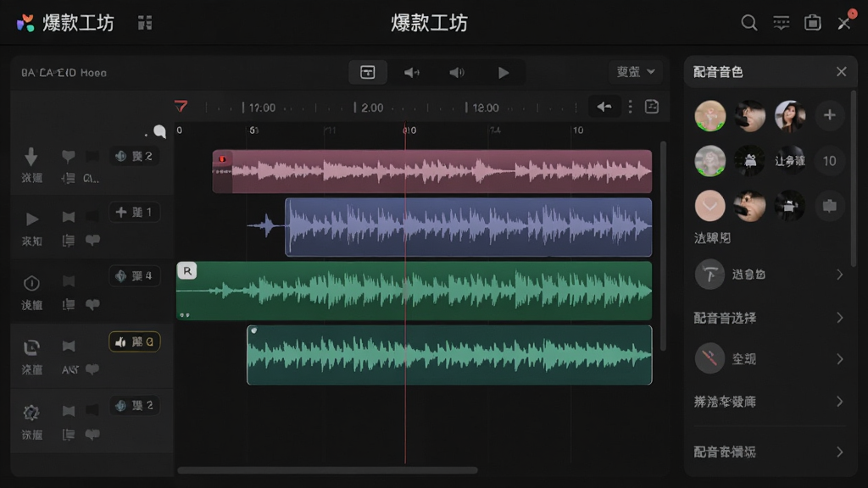Select the microphone singer voice avatar
This screenshot has height=488, width=868.
750,206
